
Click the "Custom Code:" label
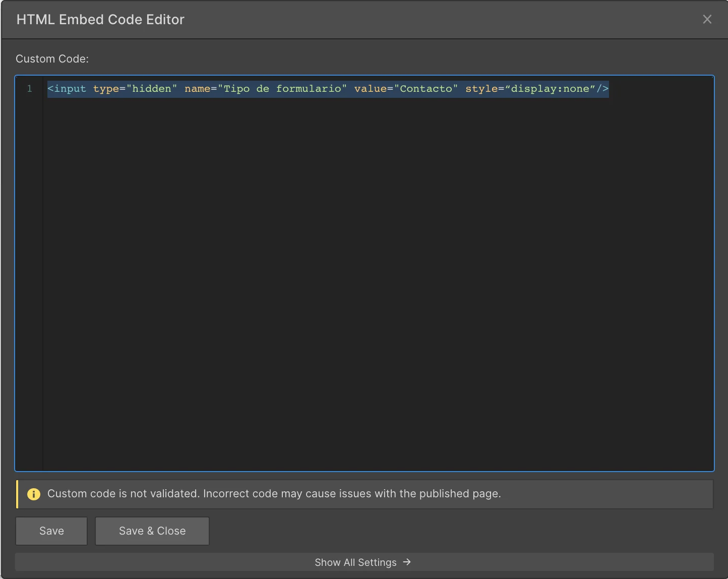point(52,59)
